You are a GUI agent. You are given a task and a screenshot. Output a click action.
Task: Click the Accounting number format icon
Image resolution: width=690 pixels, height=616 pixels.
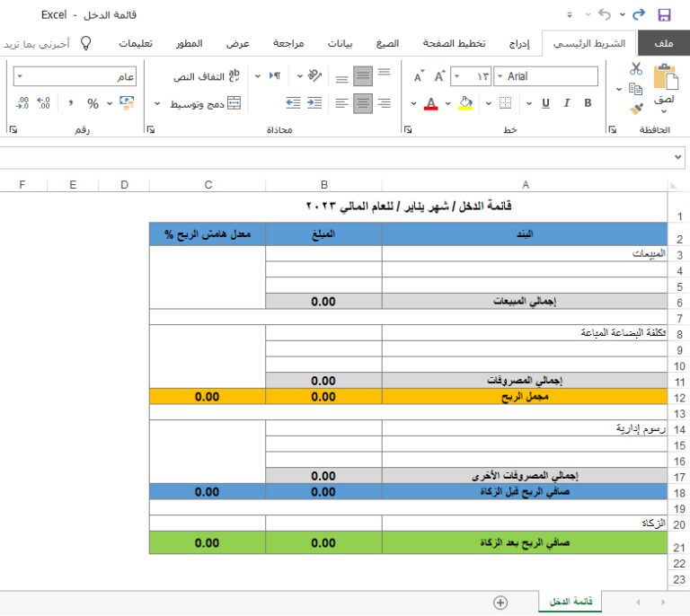click(127, 103)
